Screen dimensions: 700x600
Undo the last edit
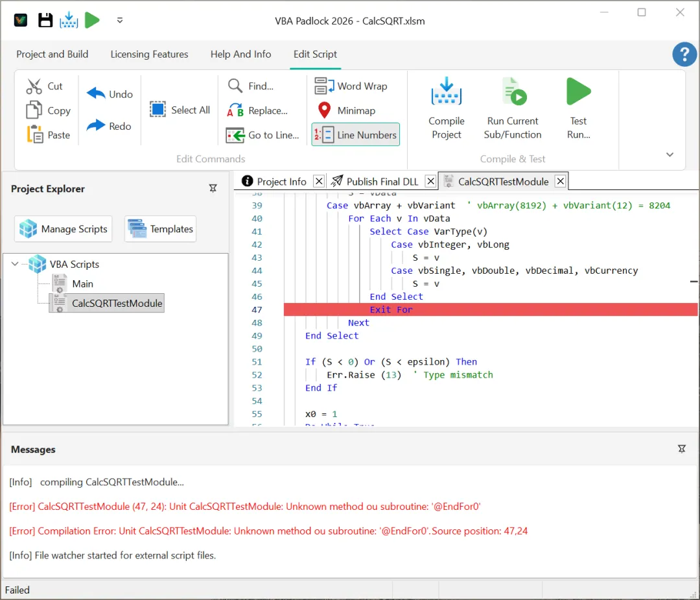[110, 94]
